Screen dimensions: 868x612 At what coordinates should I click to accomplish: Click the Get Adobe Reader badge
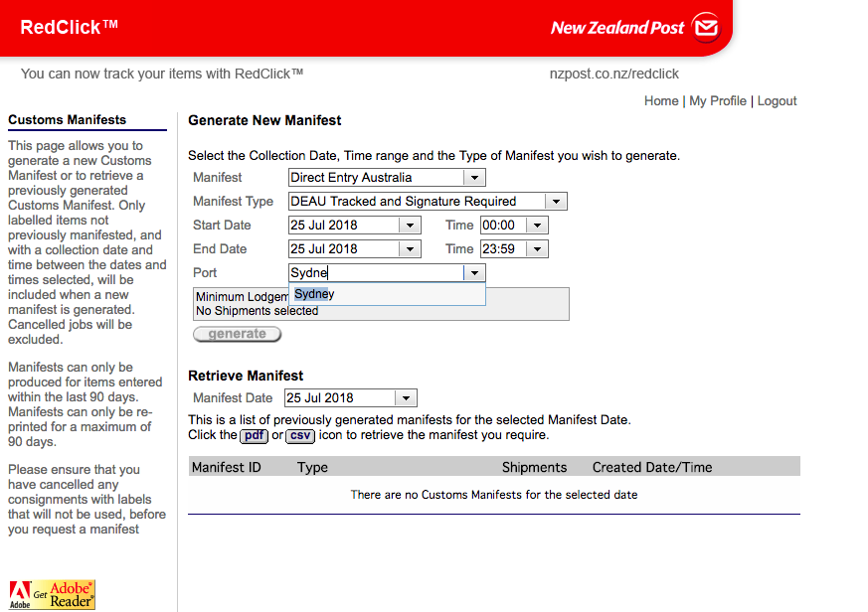(52, 594)
